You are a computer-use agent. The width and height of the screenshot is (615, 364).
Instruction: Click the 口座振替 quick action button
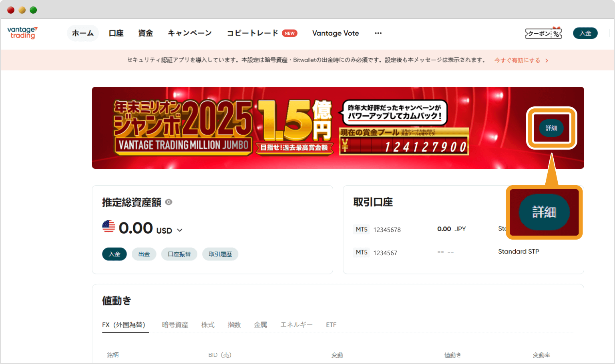click(x=179, y=254)
